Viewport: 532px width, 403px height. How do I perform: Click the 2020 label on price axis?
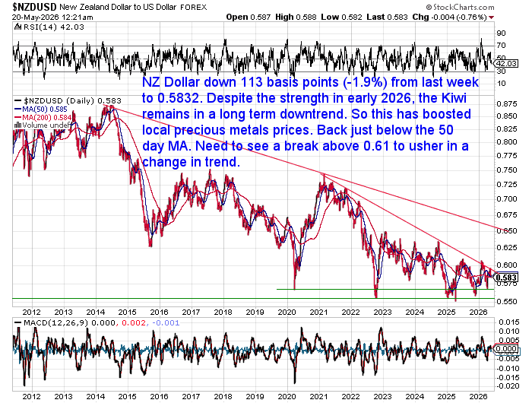287,312
